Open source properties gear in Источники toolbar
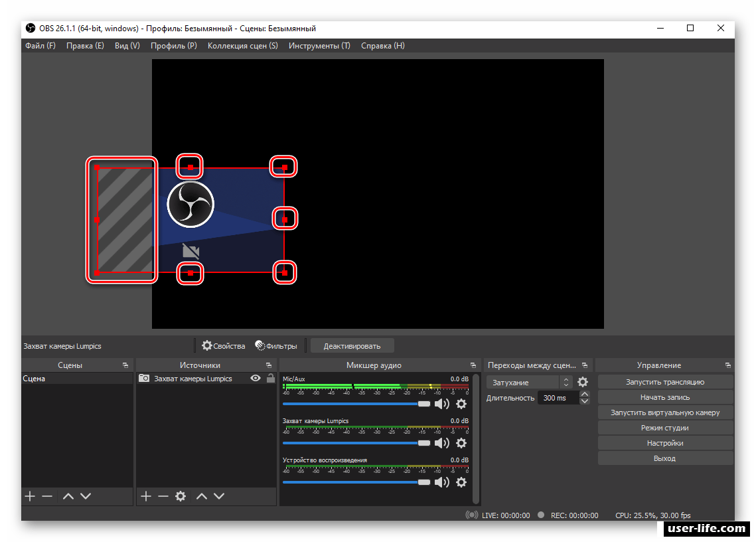The height and width of the screenshot is (542, 756). (x=181, y=496)
